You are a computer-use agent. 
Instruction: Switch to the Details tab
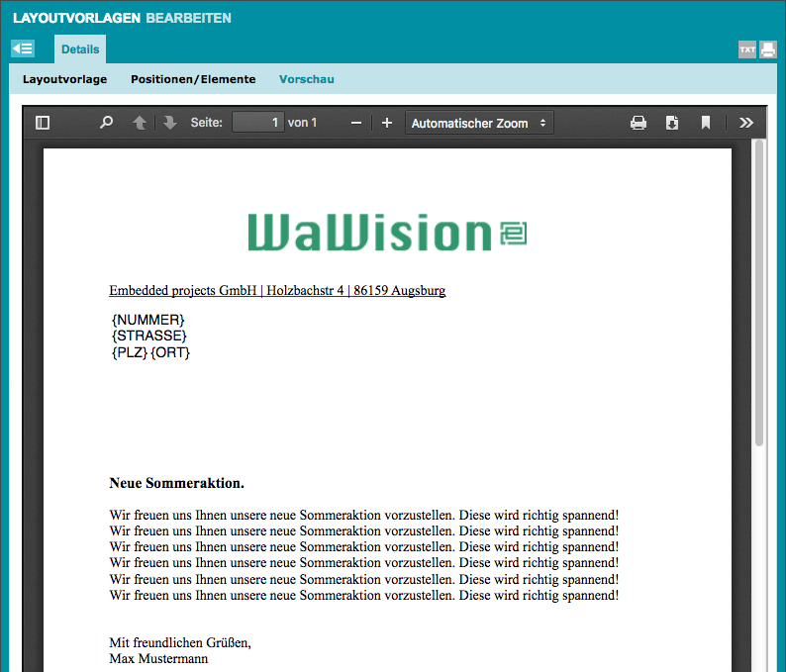[x=80, y=49]
